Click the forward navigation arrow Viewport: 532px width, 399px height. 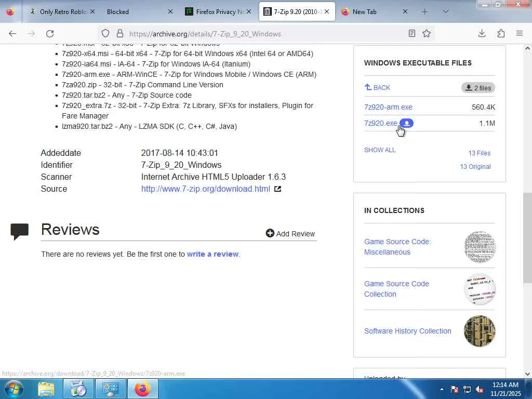pos(31,34)
